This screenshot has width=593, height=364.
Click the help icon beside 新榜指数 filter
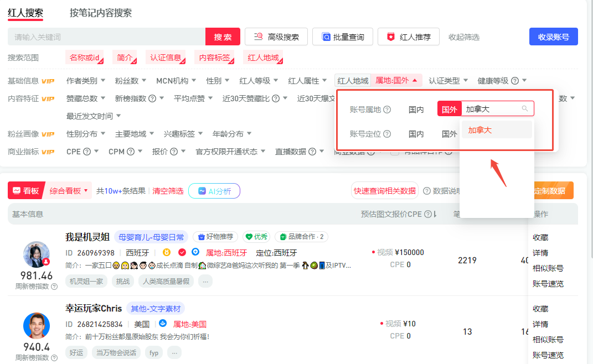pyautogui.click(x=152, y=98)
